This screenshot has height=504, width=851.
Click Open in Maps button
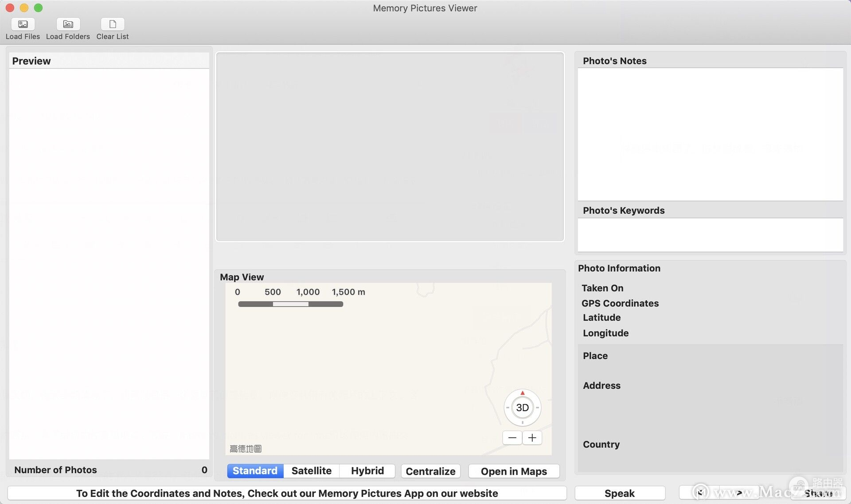pyautogui.click(x=513, y=471)
